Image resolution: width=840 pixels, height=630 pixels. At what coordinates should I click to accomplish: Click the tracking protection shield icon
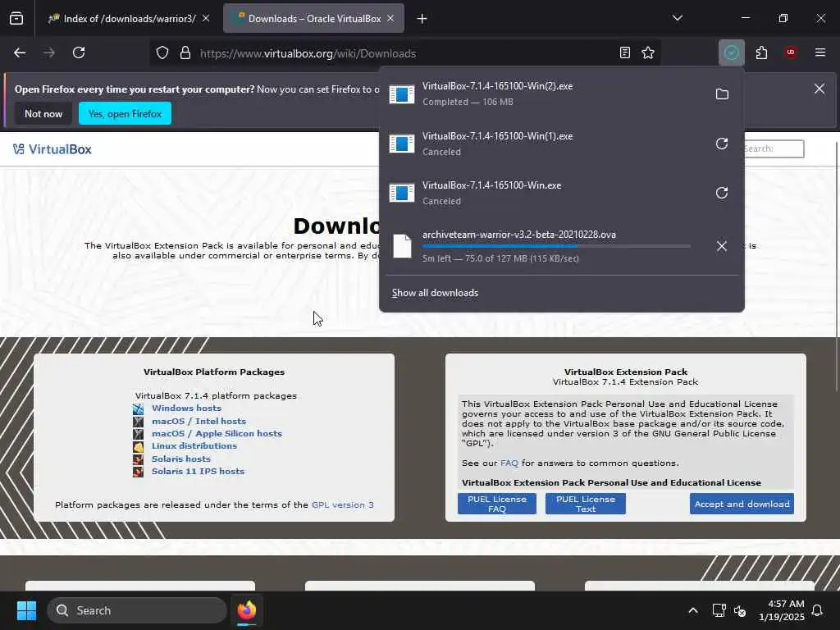(x=162, y=53)
